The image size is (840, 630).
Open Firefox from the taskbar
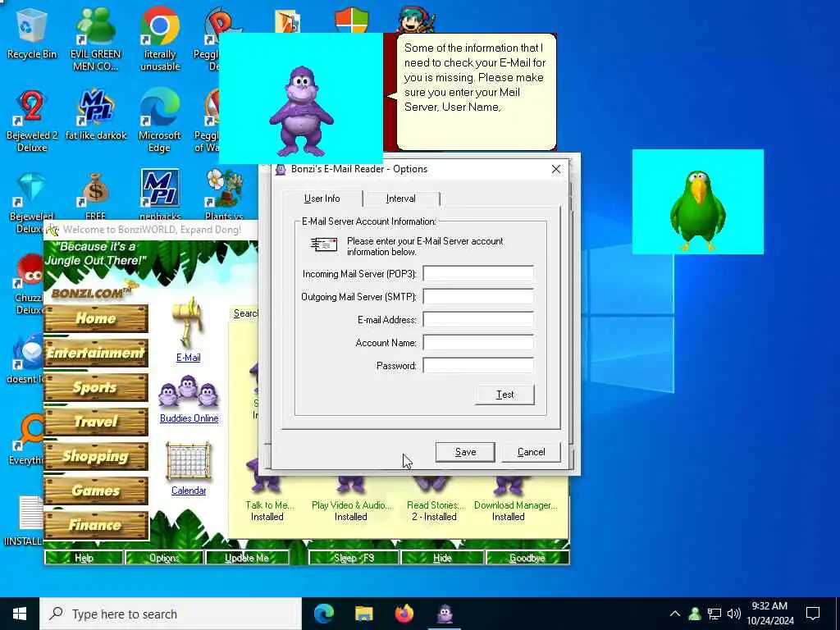click(x=404, y=614)
